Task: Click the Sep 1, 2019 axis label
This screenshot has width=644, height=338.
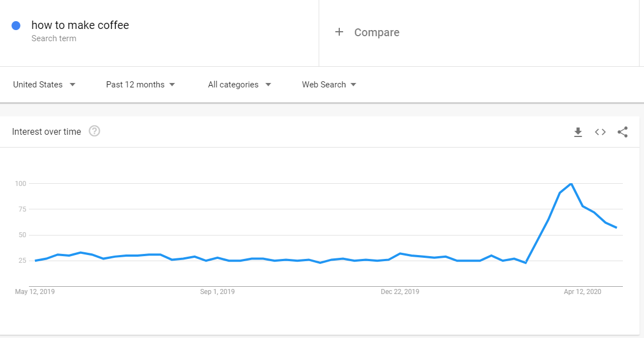Action: coord(217,292)
